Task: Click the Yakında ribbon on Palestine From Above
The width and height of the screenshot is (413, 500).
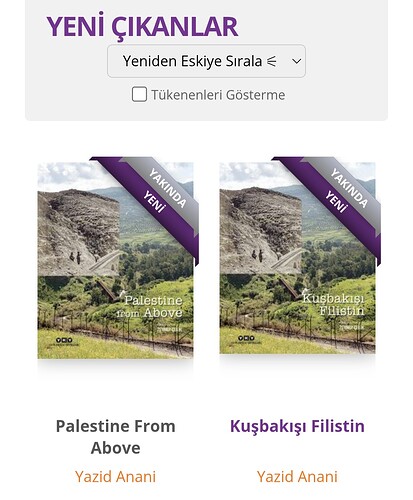Action: point(167,188)
